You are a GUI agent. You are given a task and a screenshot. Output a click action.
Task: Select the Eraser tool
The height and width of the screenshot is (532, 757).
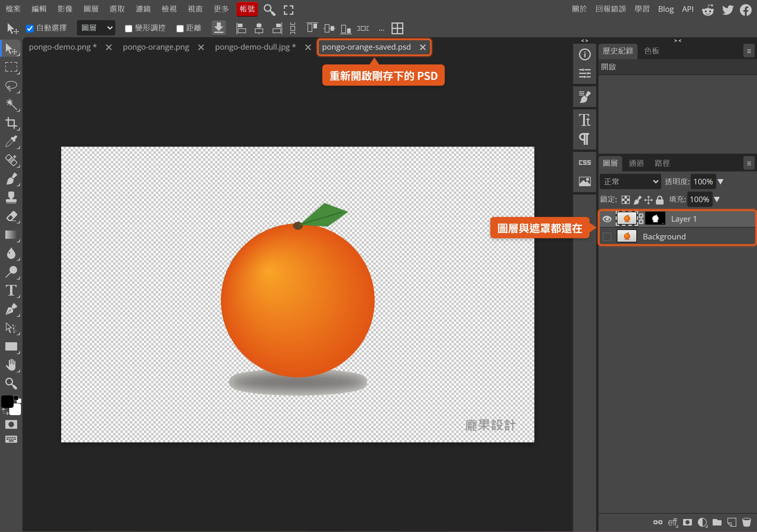[11, 217]
